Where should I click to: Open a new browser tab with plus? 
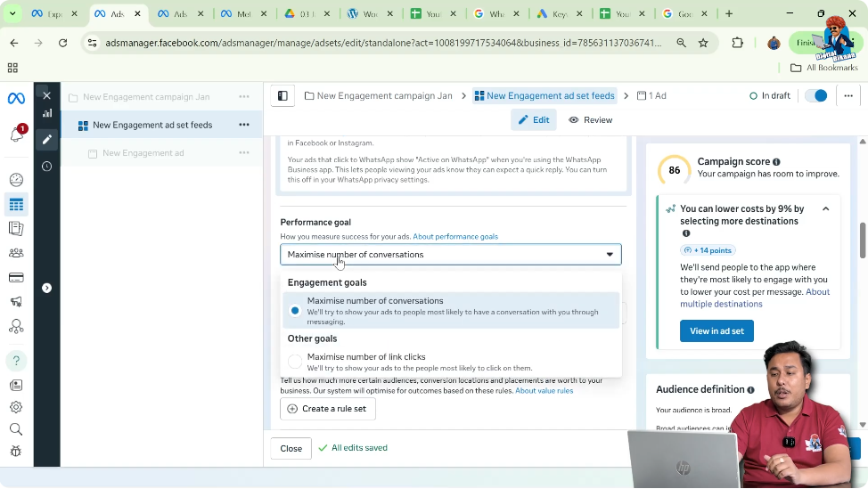click(728, 13)
